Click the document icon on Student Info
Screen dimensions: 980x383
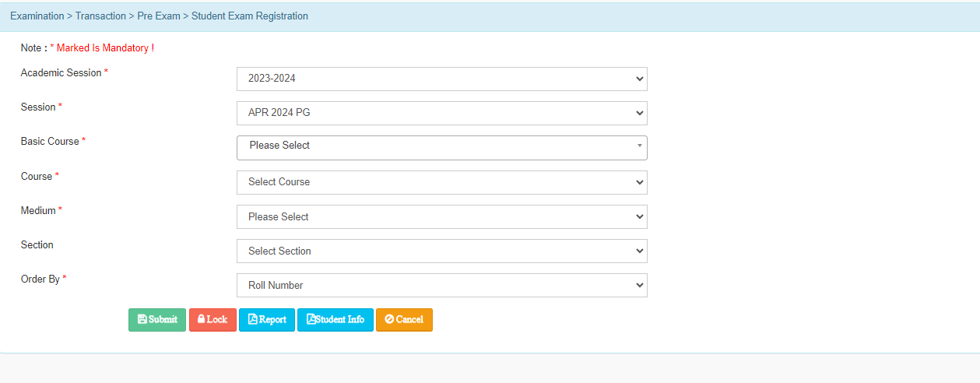coord(311,319)
